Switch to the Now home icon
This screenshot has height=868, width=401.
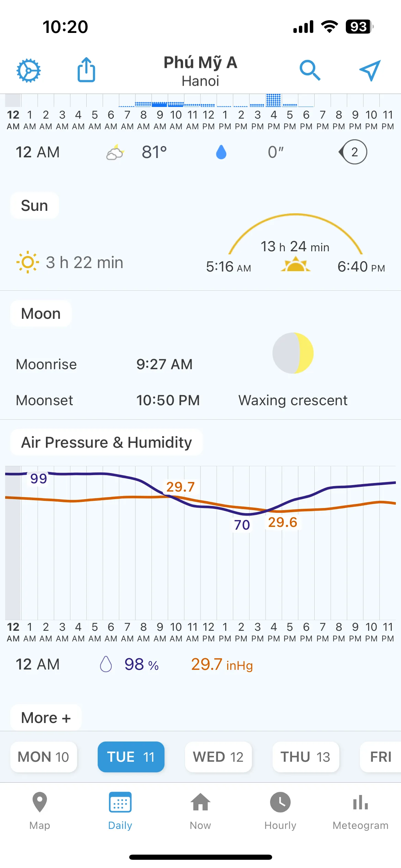200,811
